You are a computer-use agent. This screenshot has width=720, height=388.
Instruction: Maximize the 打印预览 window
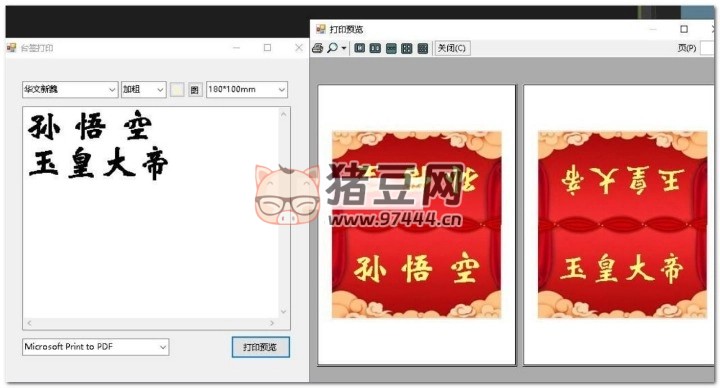(x=684, y=29)
